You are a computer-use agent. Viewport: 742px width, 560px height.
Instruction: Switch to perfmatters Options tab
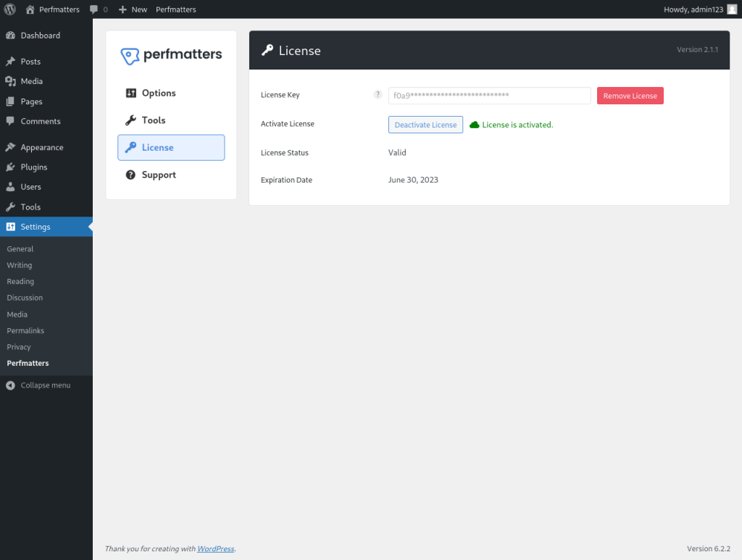(x=171, y=93)
